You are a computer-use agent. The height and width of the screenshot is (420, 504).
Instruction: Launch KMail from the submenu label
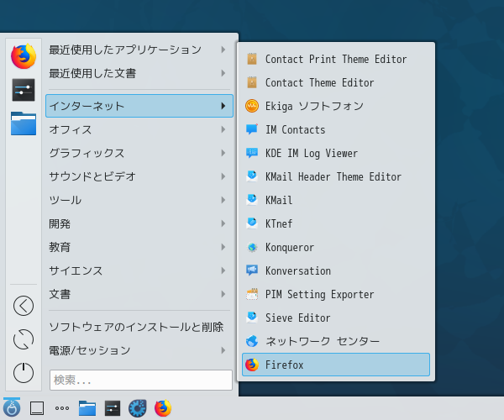tap(279, 200)
